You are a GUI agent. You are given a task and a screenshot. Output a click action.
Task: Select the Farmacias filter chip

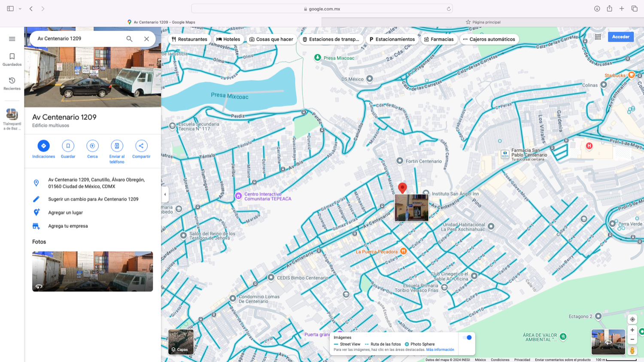pyautogui.click(x=438, y=39)
